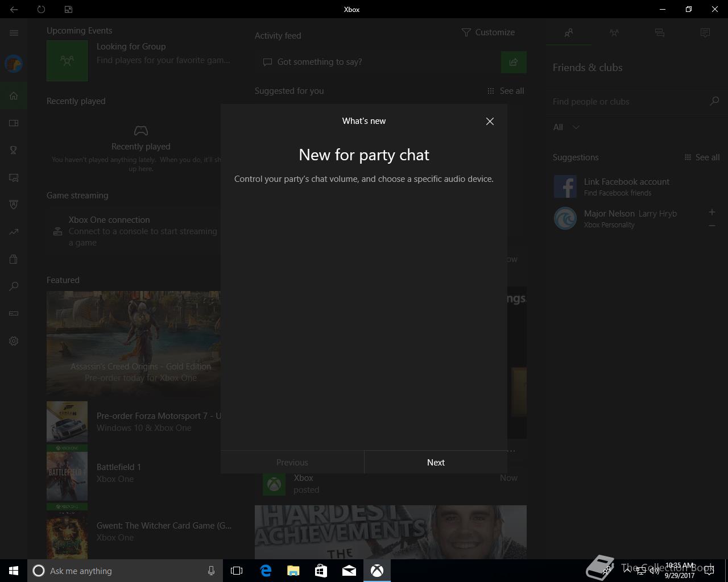Switch to Friends tab icon
Image resolution: width=728 pixels, height=582 pixels.
tap(569, 33)
